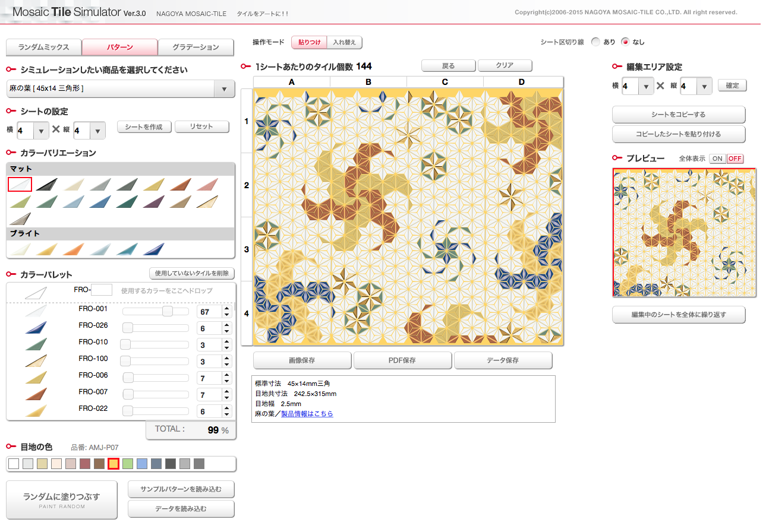Turn preview full display ON
The image size is (766, 532).
point(718,159)
